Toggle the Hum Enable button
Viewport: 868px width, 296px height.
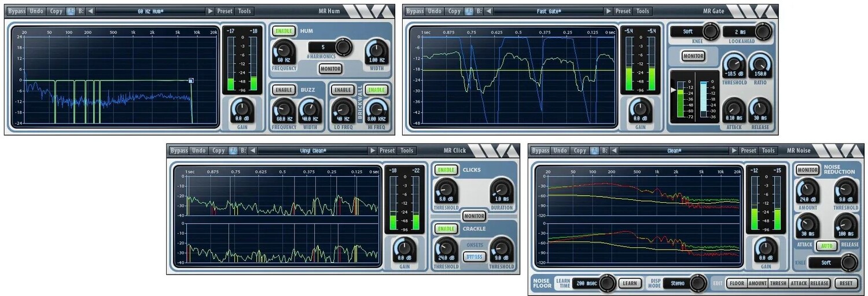coord(284,31)
